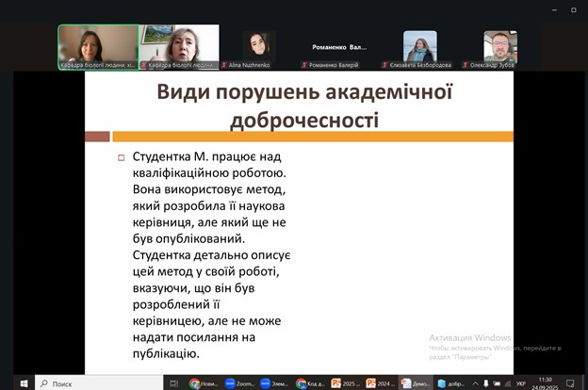Select Єлизавета Безбородова's video thumbnail
The image size is (588, 390).
pyautogui.click(x=420, y=46)
